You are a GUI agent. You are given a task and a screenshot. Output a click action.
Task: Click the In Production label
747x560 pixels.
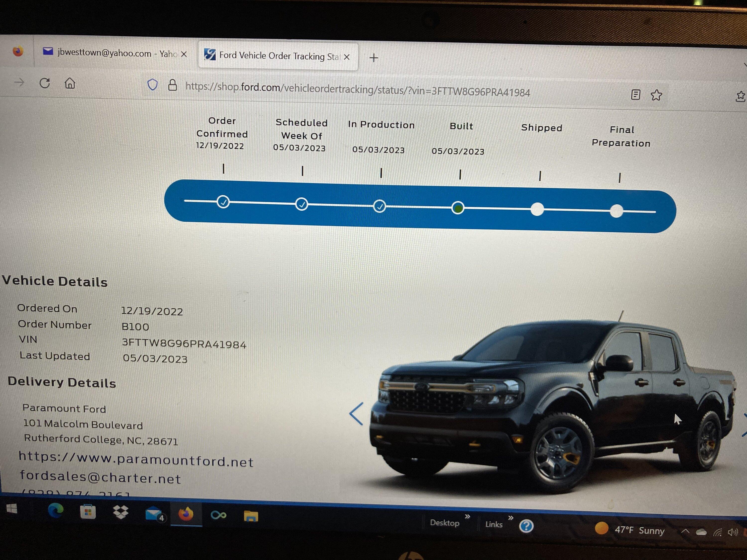click(x=381, y=124)
